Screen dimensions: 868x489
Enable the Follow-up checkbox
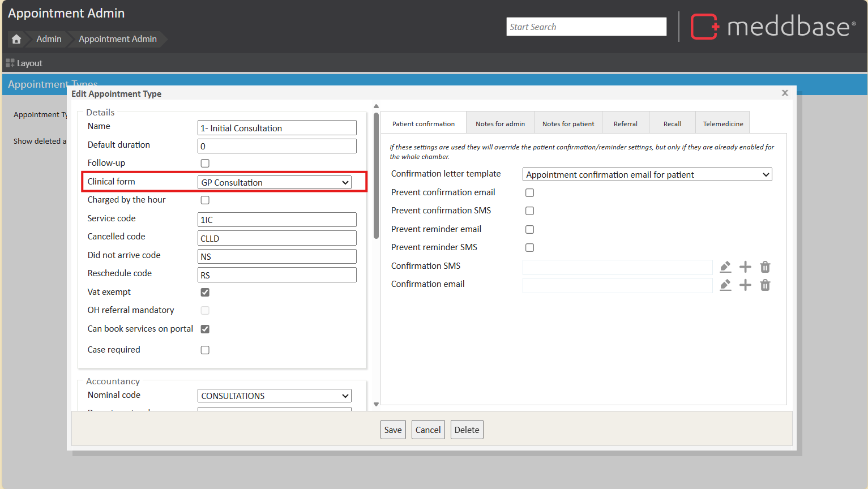point(205,164)
